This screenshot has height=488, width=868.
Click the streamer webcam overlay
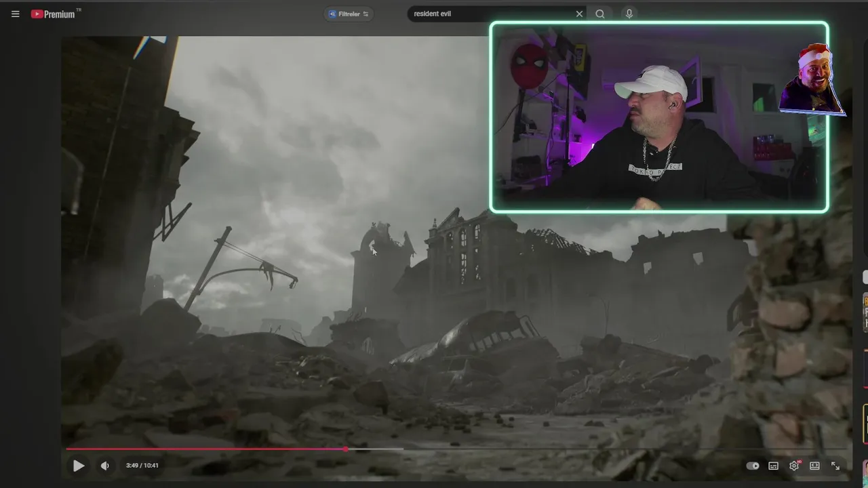658,117
